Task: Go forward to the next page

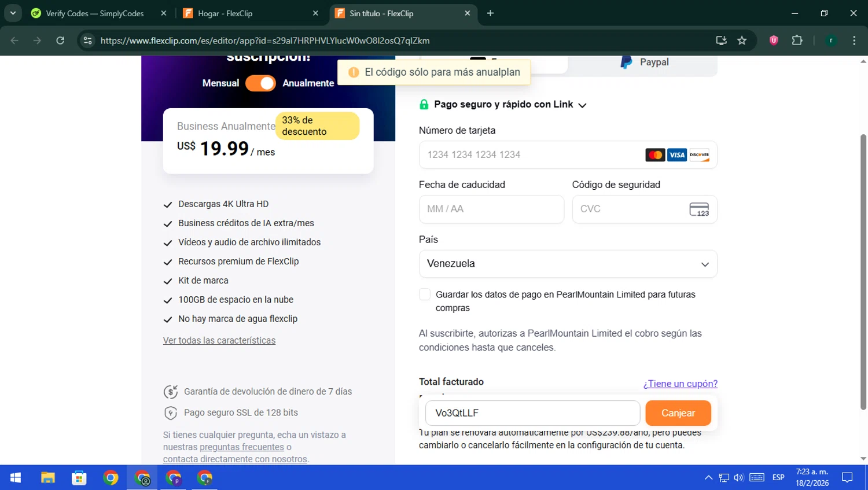Action: (37, 40)
